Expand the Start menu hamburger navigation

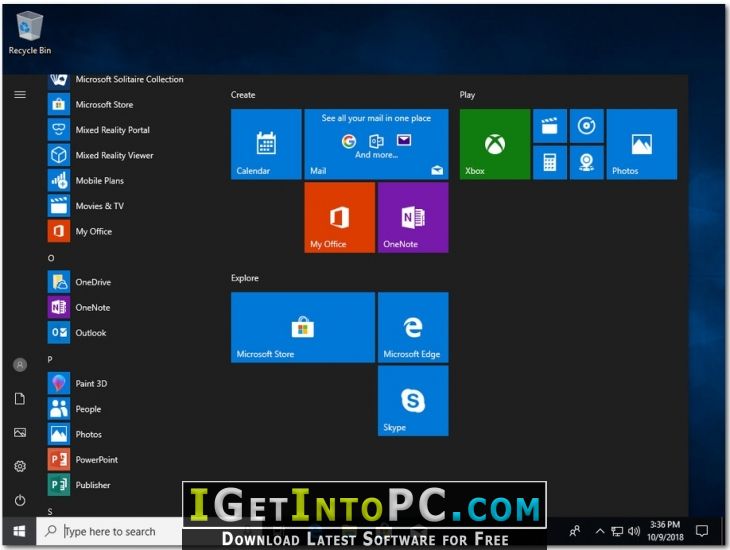pos(20,95)
